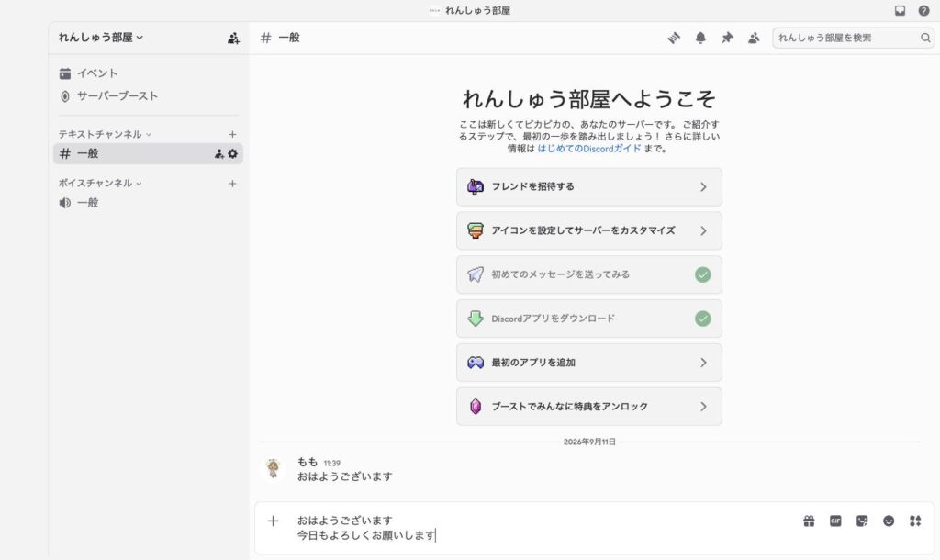Collapse テキストチャンネル category
Viewport: 940px width, 560px height.
pyautogui.click(x=105, y=134)
